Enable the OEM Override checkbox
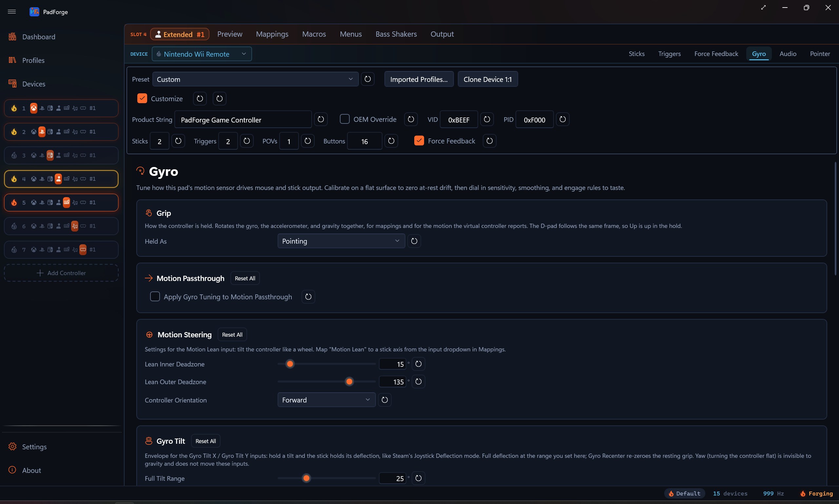839x504 pixels. [x=344, y=119]
